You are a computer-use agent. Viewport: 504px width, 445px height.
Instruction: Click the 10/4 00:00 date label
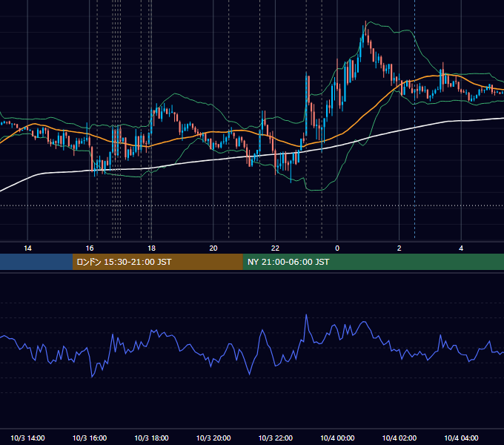(x=337, y=438)
